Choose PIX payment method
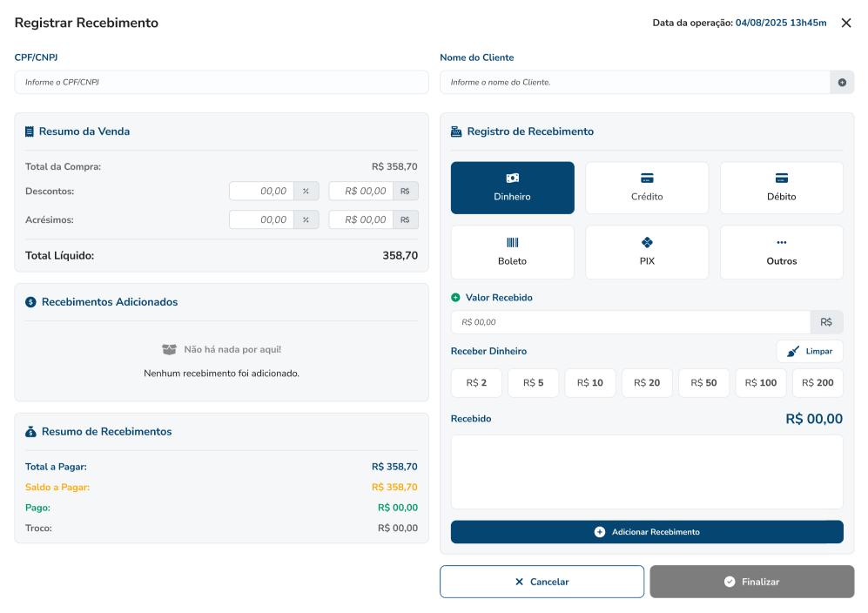Screen dimensions: 868x613 (646, 252)
